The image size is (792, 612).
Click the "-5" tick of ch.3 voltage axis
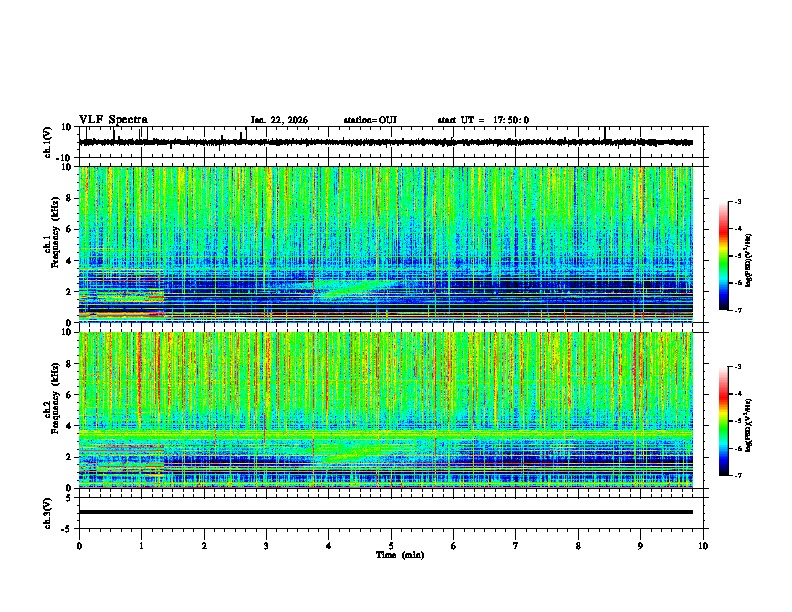click(68, 529)
